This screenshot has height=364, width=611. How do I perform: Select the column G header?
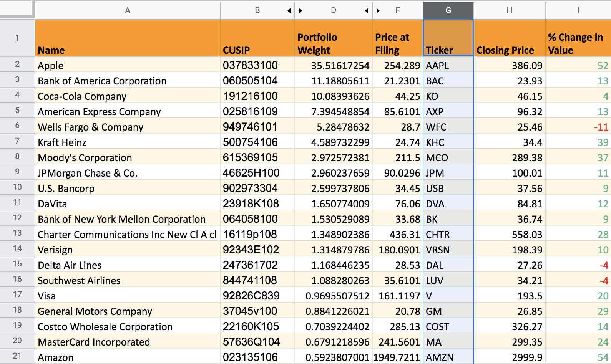pyautogui.click(x=448, y=10)
